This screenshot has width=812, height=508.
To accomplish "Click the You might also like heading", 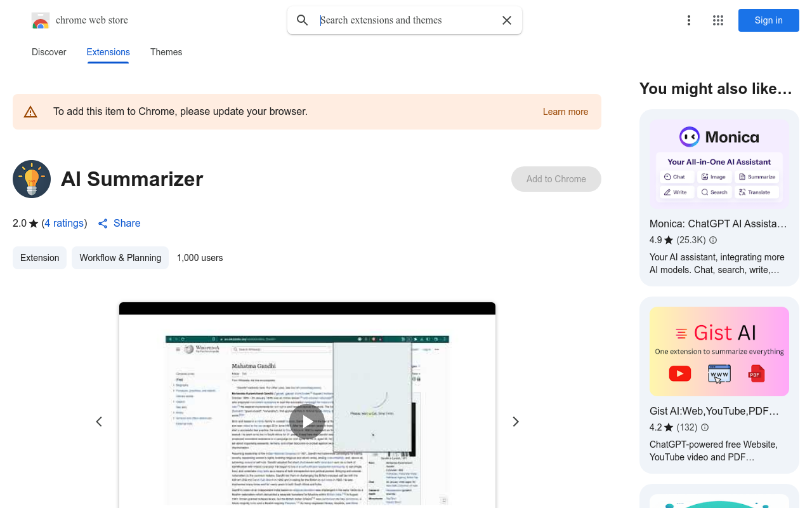I will [716, 89].
